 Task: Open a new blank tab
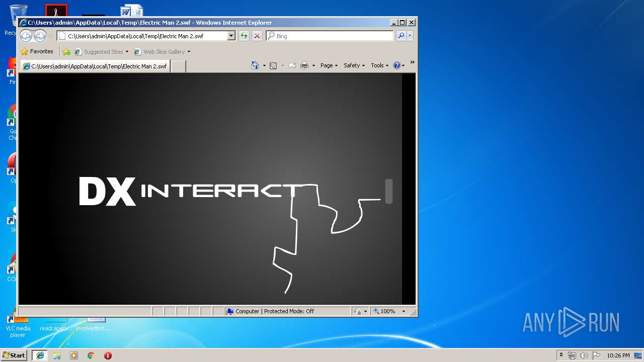pos(178,66)
